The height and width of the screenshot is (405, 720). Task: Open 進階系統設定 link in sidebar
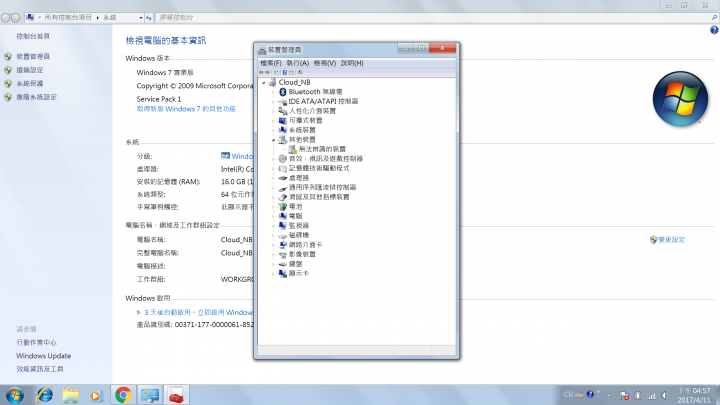37,97
